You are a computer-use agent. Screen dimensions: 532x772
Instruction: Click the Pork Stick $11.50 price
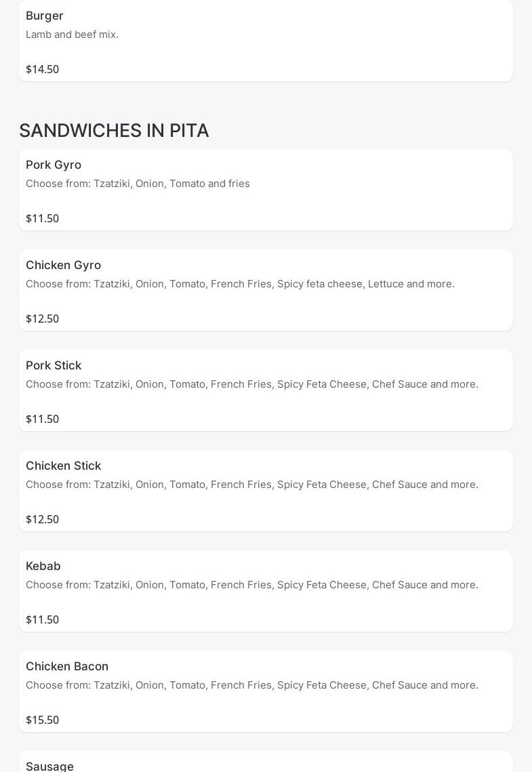[42, 419]
